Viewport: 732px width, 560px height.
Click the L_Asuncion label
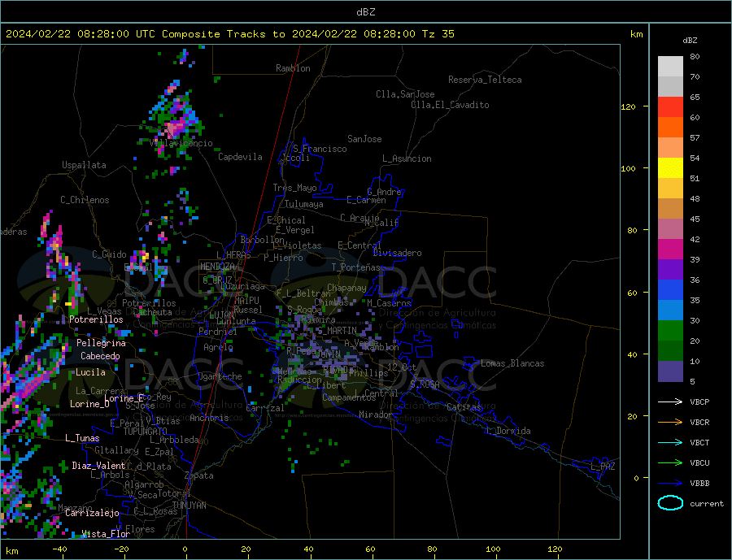tap(407, 158)
